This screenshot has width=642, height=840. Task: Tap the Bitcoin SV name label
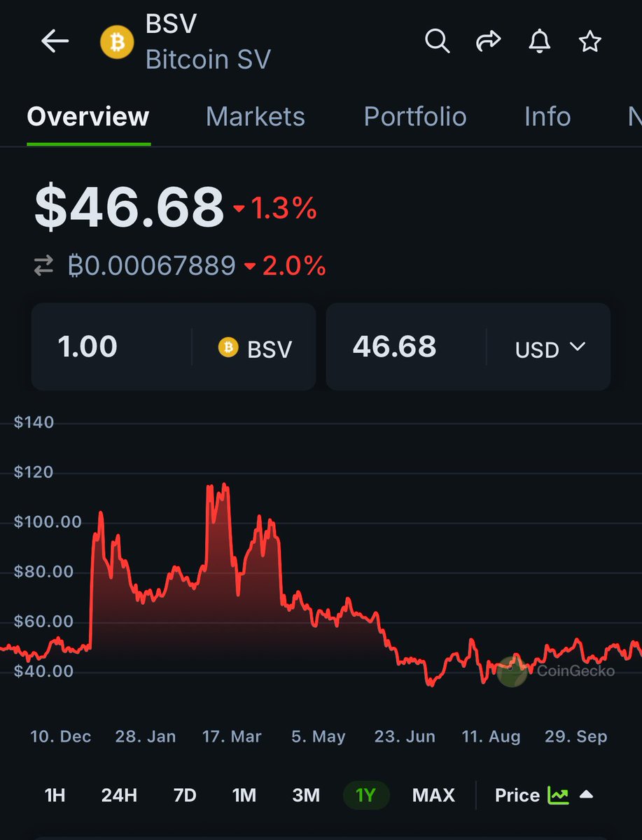coord(208,59)
